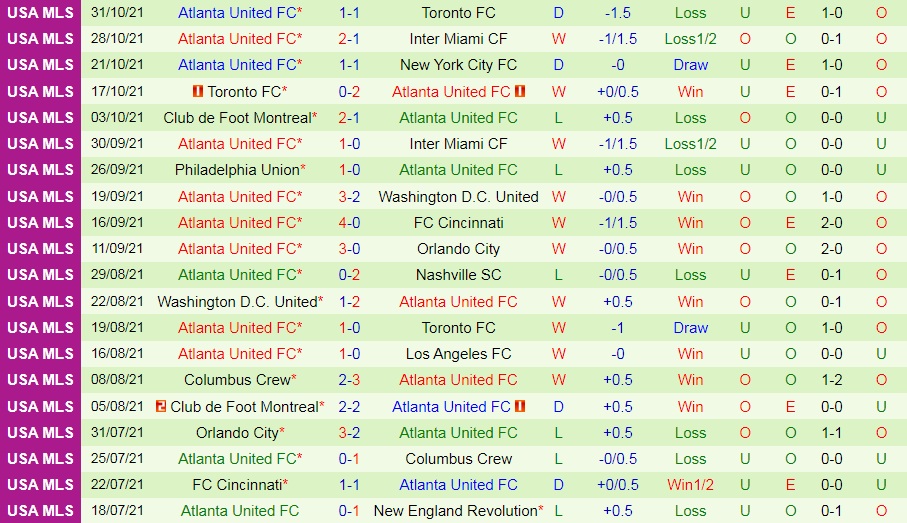Open the New England Revolution team link
The height and width of the screenshot is (523, 907).
[458, 511]
